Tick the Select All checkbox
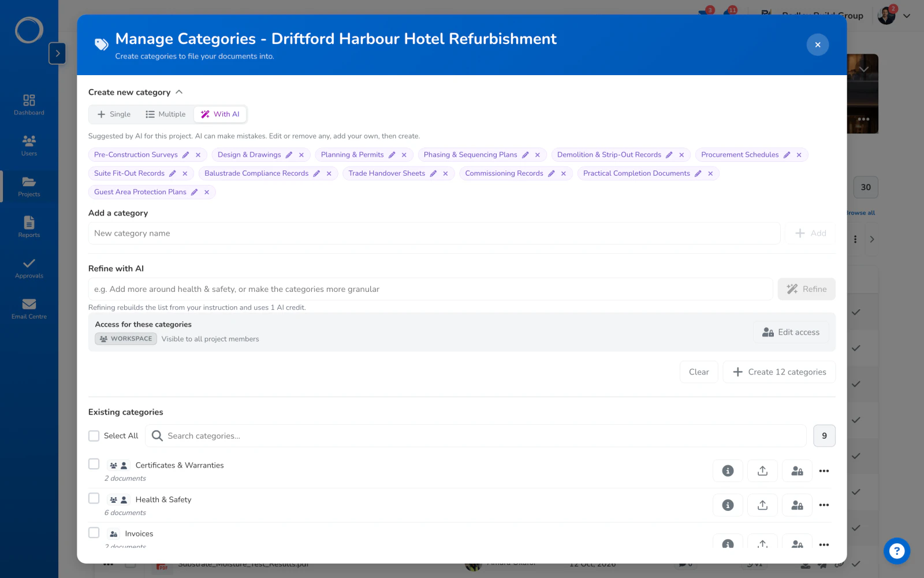Image resolution: width=924 pixels, height=578 pixels. pos(94,436)
